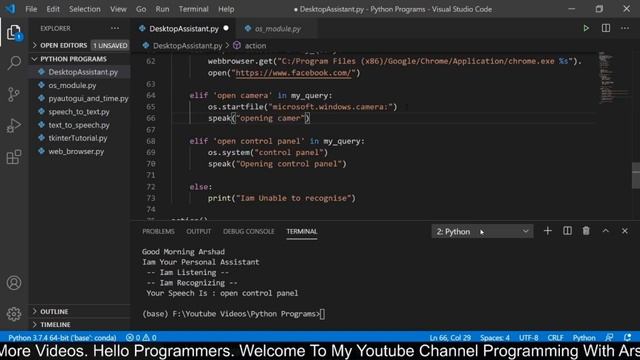Open tkinterTutorial.py in the explorer
640x360 pixels.
(78, 138)
